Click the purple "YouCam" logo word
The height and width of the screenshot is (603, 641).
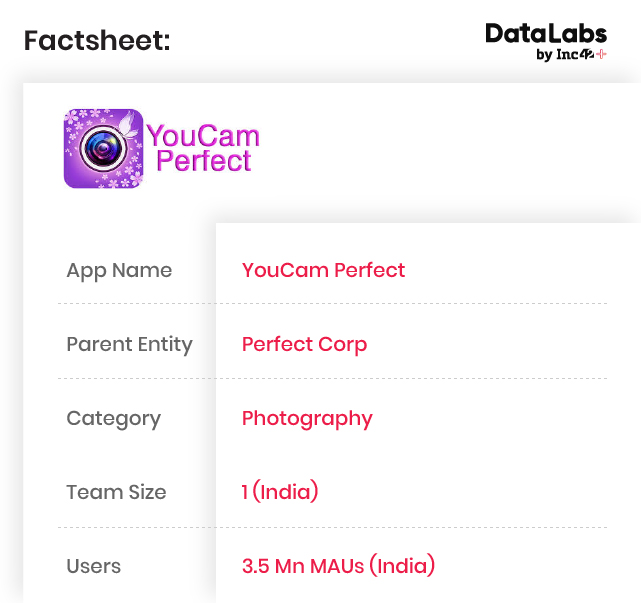pos(203,137)
